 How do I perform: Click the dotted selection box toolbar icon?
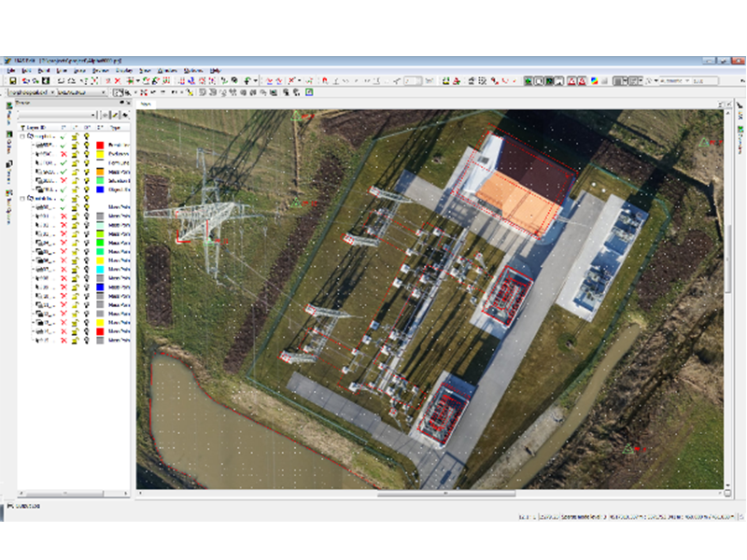tap(482, 81)
